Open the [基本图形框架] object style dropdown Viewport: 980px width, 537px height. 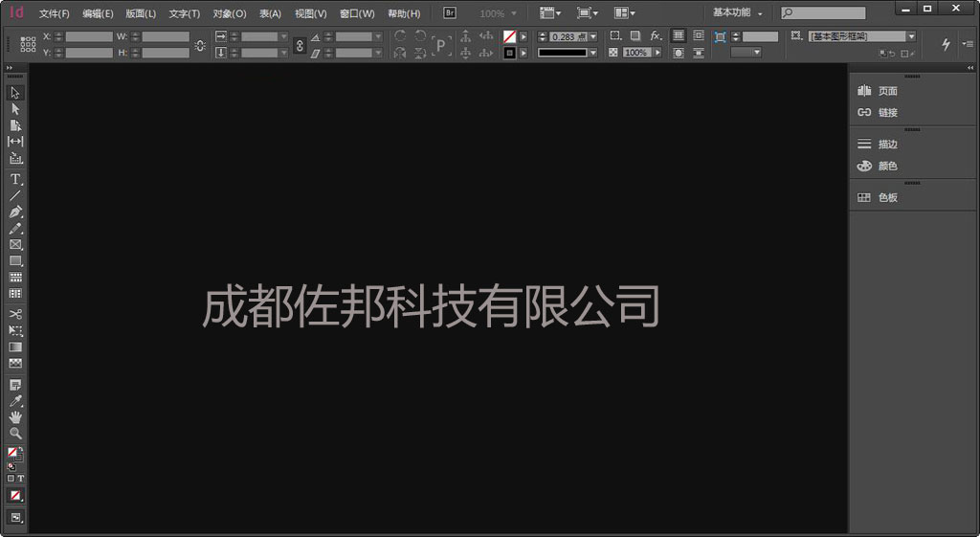(910, 36)
